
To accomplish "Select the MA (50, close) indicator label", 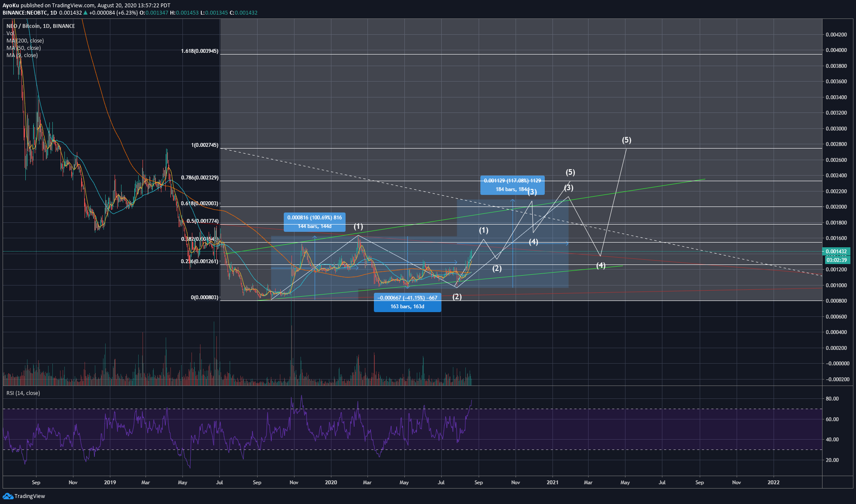I will point(24,48).
